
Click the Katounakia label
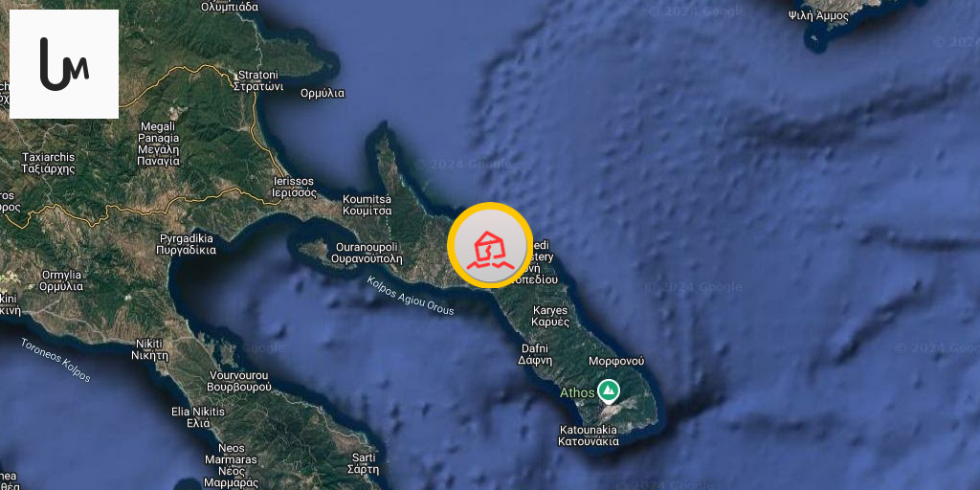click(x=589, y=435)
